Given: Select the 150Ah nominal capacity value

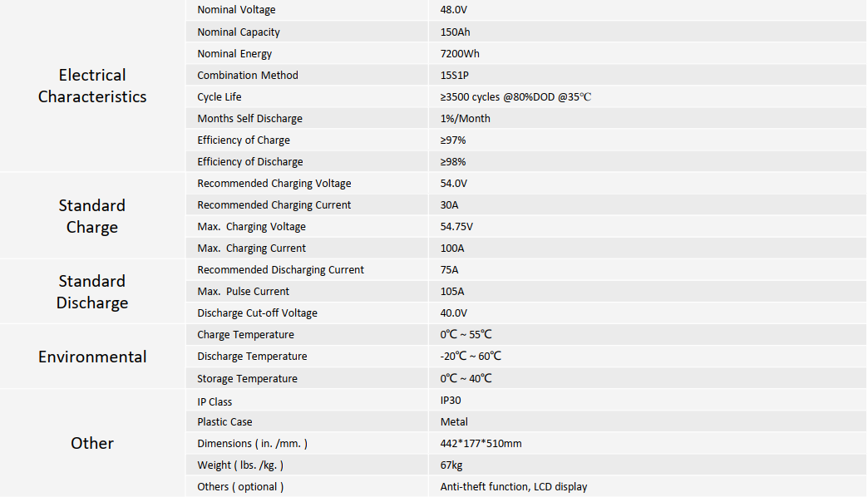Looking at the screenshot, I should tap(455, 32).
